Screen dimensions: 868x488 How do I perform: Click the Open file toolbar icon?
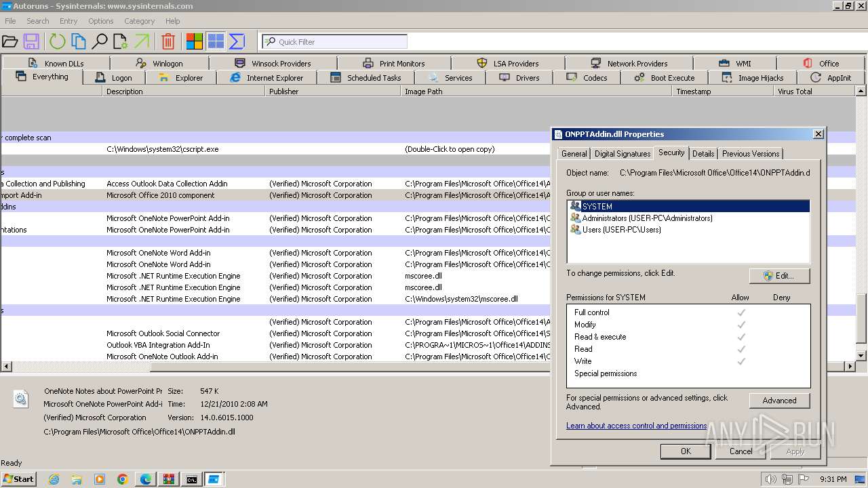tap(9, 41)
